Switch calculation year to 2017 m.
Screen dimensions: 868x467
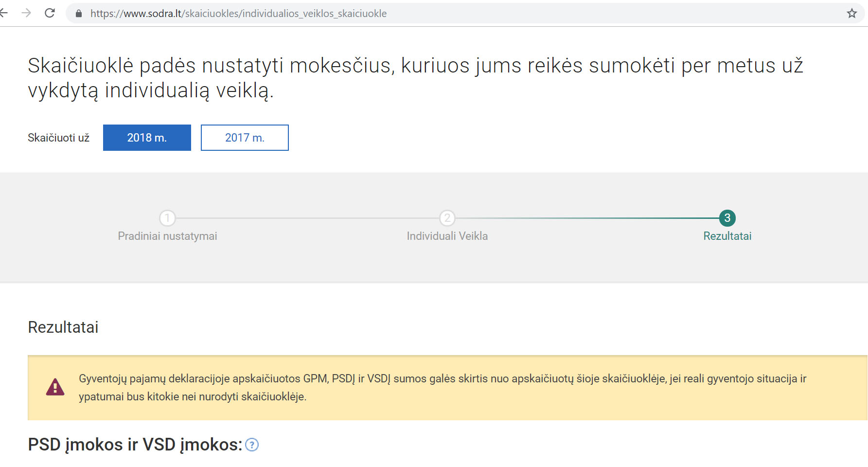tap(245, 138)
